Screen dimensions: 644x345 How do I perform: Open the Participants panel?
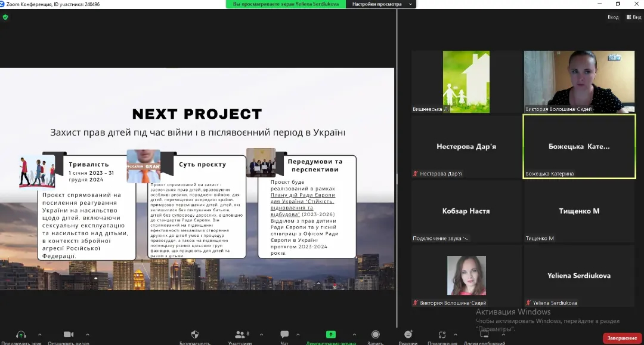click(240, 335)
